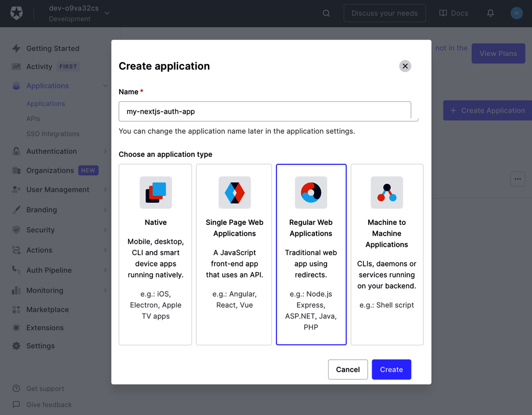Image resolution: width=532 pixels, height=415 pixels.
Task: Open the Get support help icon
Action: tap(15, 388)
